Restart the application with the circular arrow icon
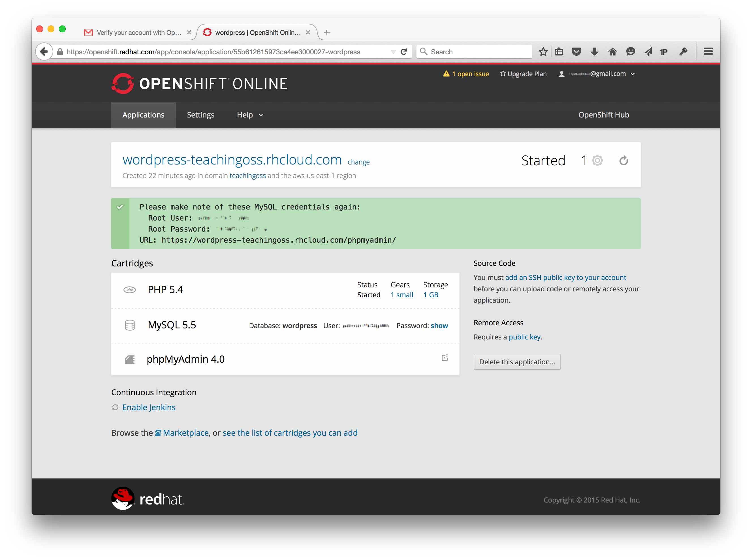 click(623, 160)
